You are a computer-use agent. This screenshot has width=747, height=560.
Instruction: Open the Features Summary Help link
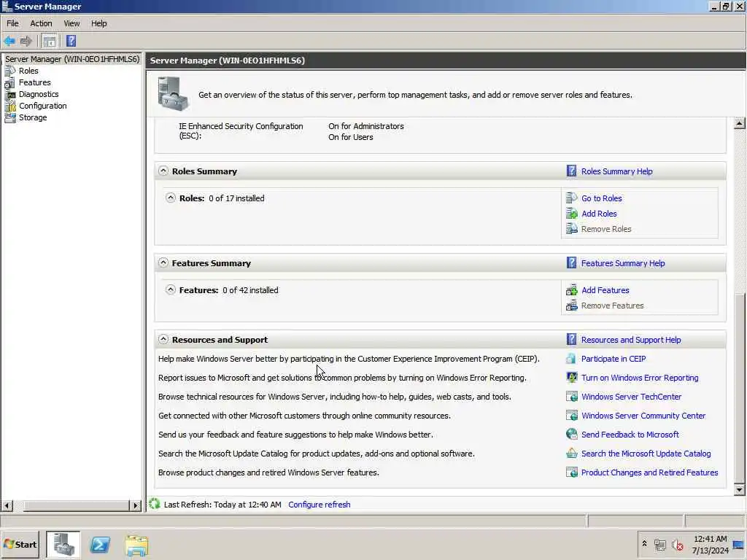(623, 263)
